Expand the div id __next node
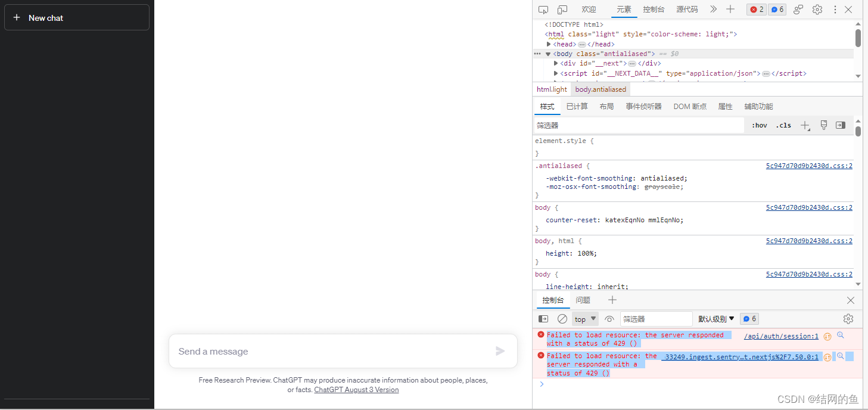The height and width of the screenshot is (410, 868). [556, 63]
